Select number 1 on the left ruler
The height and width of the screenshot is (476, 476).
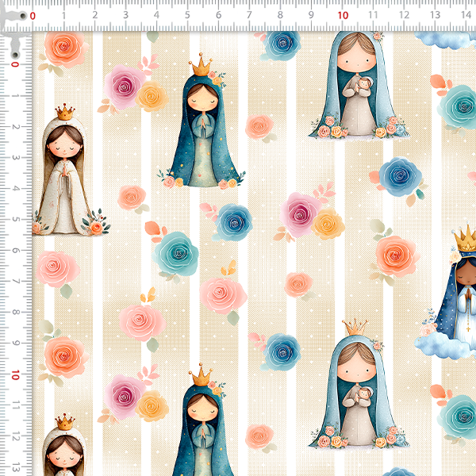(x=15, y=96)
